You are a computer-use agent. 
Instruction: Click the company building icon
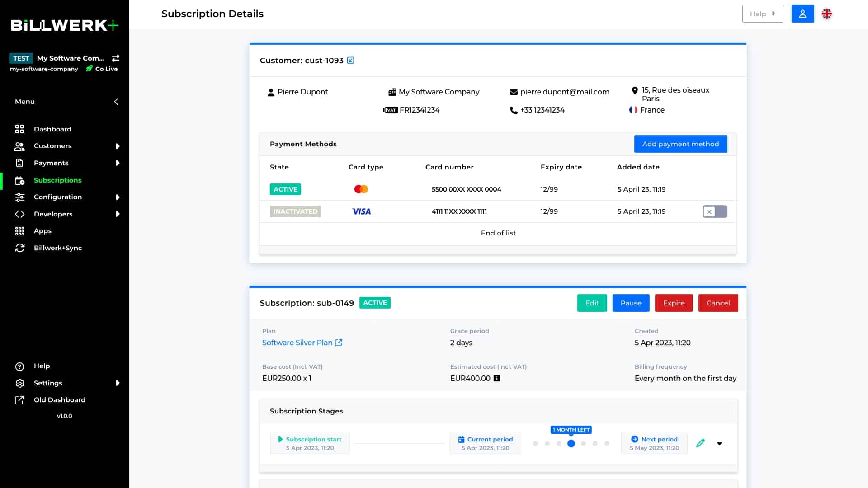click(x=392, y=92)
